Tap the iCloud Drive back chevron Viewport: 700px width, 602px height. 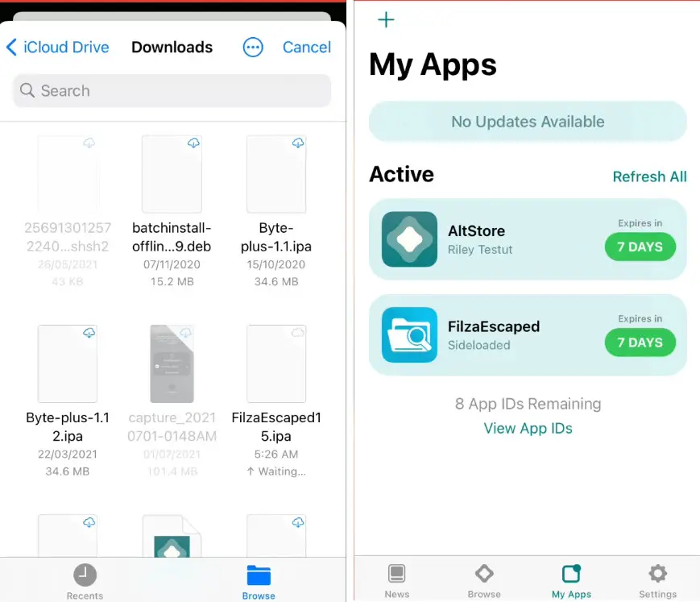pyautogui.click(x=11, y=47)
